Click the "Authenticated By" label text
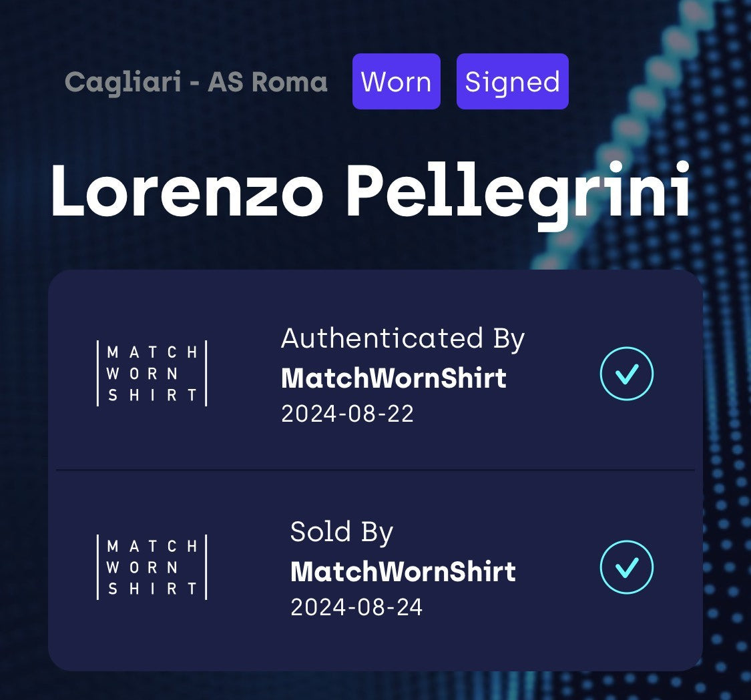Screen dimensions: 751x700 click(403, 338)
